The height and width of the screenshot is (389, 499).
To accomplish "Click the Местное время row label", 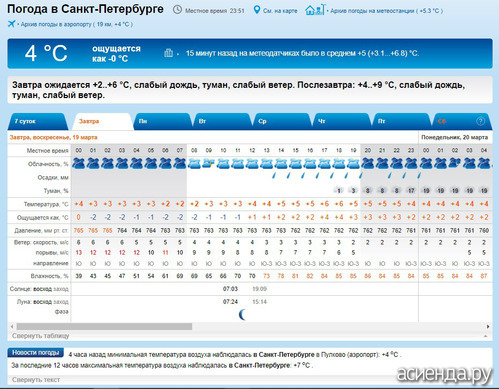I will [x=47, y=151].
